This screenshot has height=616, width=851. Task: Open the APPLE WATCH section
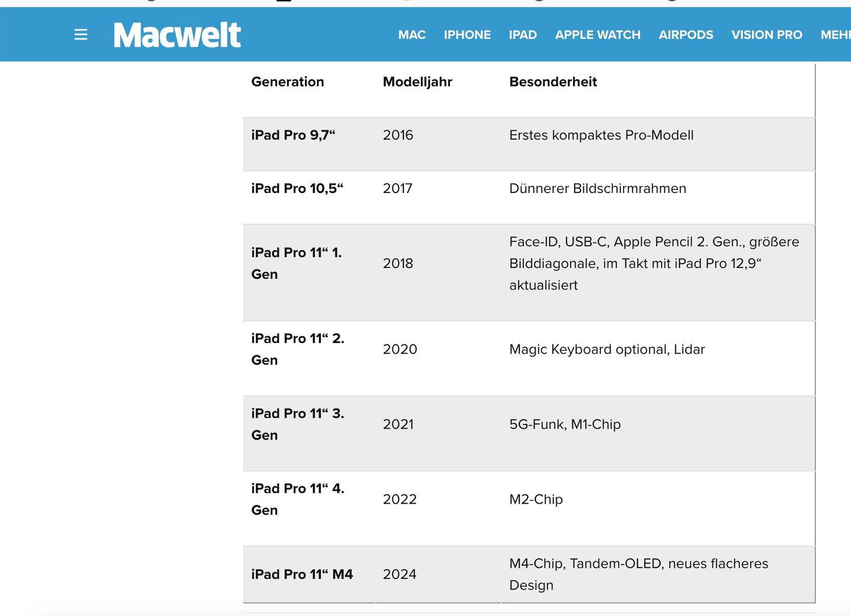point(598,35)
